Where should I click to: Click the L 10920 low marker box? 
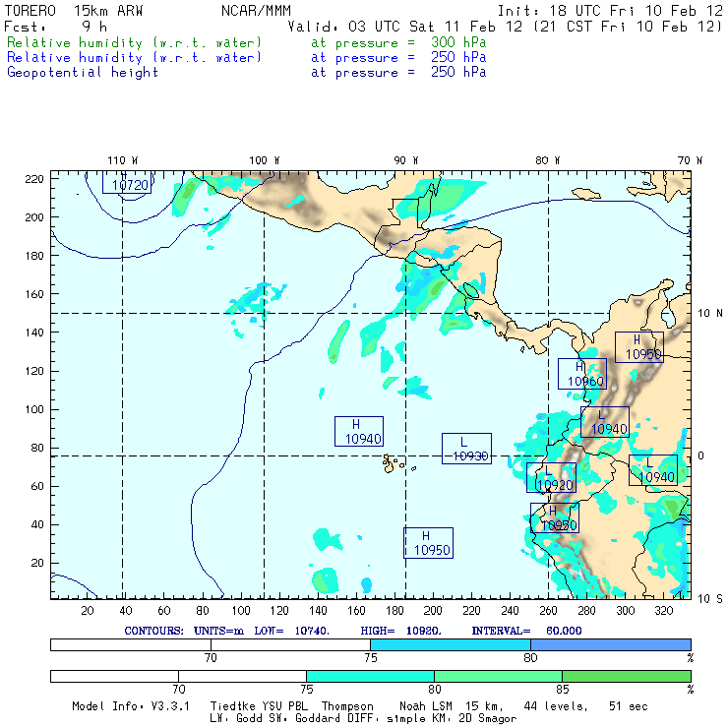(x=551, y=478)
